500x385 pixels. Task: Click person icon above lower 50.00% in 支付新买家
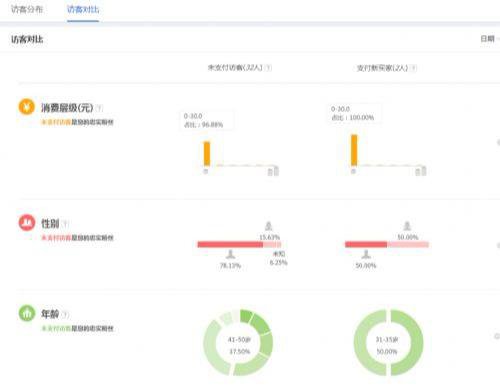[x=366, y=254]
